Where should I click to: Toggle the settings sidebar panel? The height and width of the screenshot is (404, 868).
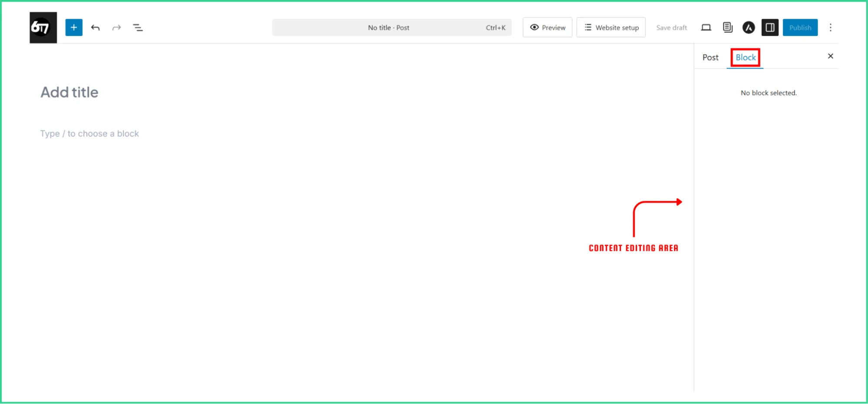tap(770, 27)
